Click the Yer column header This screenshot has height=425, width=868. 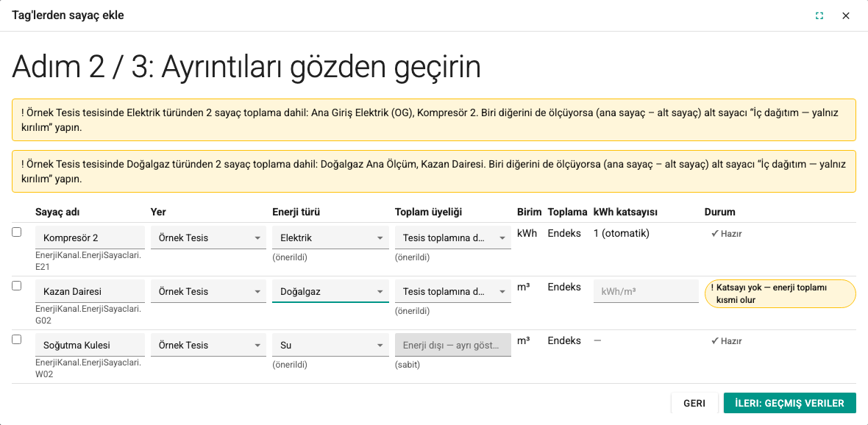pos(158,213)
